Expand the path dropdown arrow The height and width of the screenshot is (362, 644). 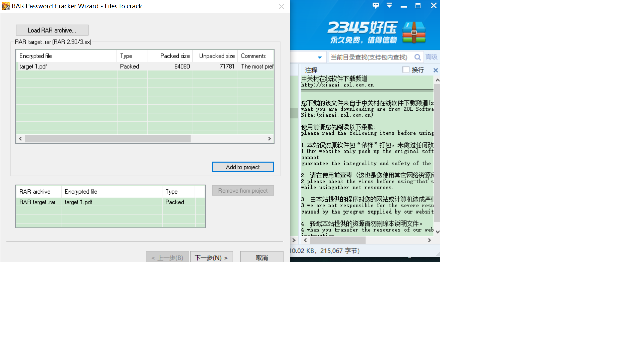(x=320, y=57)
